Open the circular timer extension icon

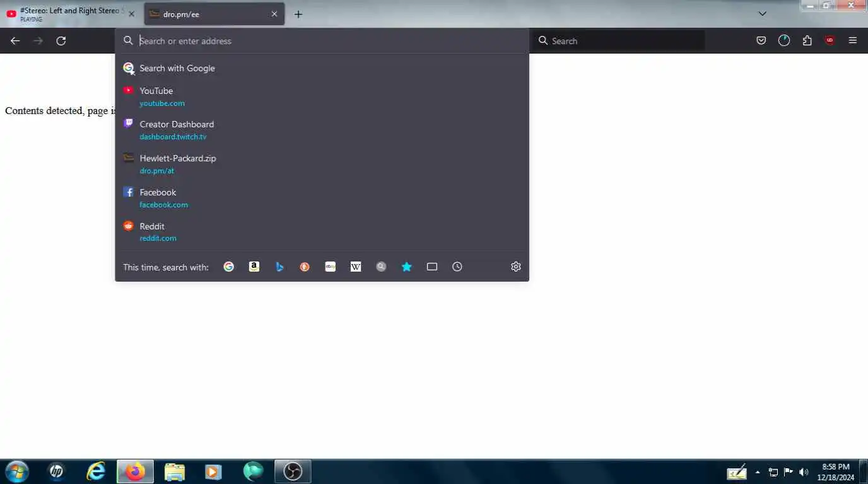coord(784,41)
